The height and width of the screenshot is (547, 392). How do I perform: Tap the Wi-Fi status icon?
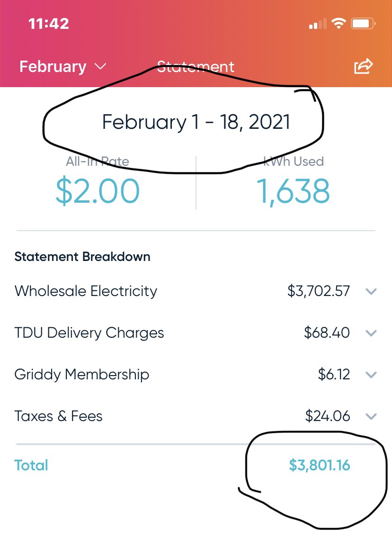click(x=339, y=23)
